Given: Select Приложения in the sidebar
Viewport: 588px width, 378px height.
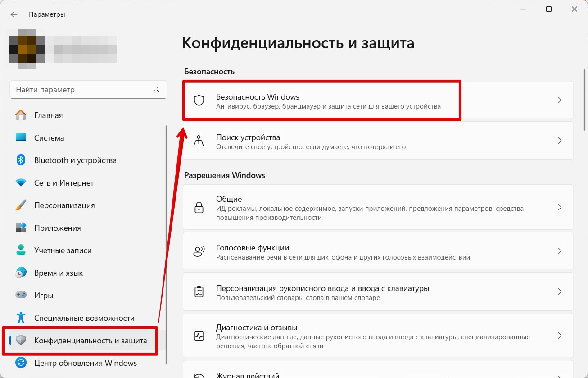Looking at the screenshot, I should (87, 228).
